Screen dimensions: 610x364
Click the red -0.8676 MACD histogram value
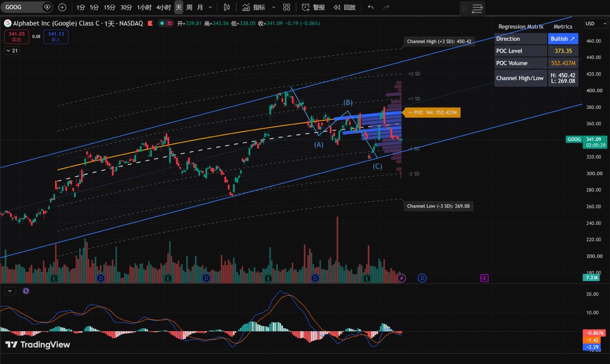(x=594, y=333)
